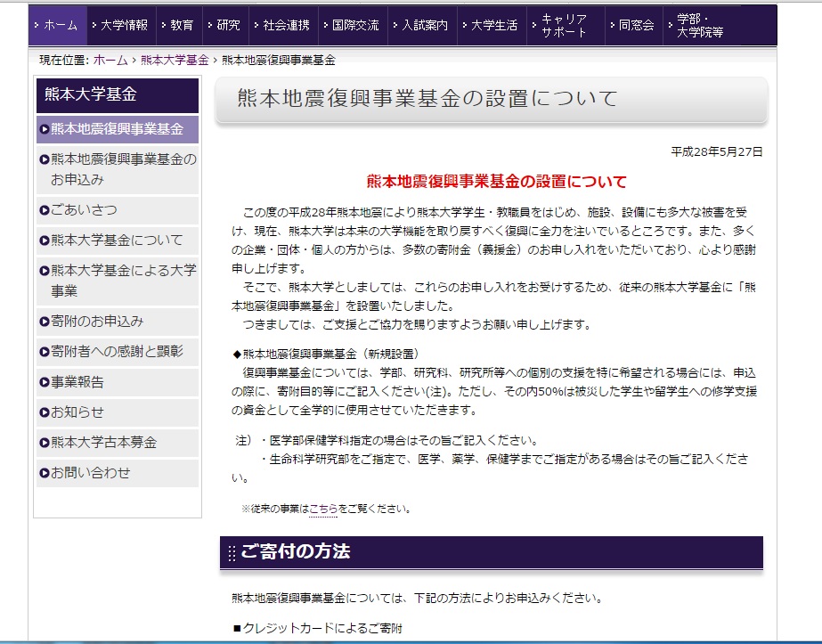Open sidebar item お知らせ
This screenshot has width=822, height=644.
click(x=118, y=412)
